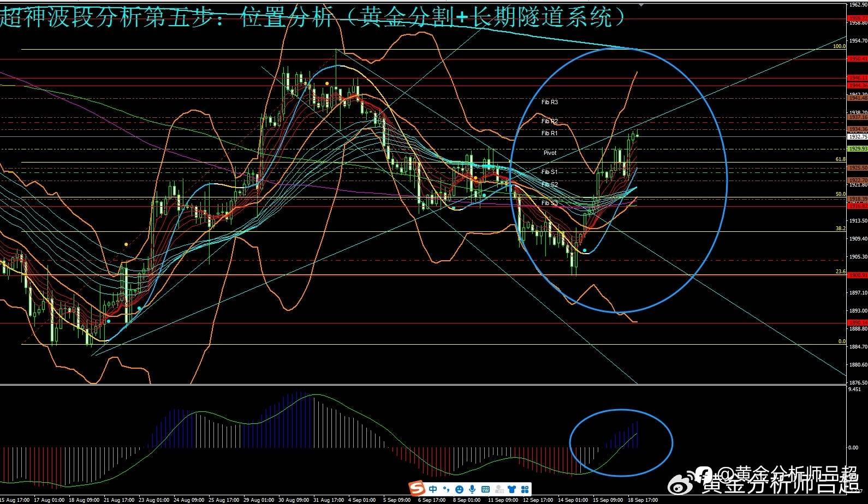Click the 25 Aug 17:00 time label
Screen dimensions: 868x504
224,500
